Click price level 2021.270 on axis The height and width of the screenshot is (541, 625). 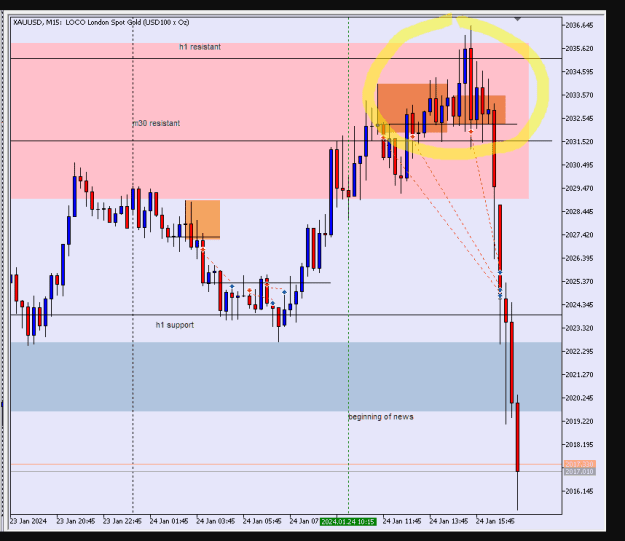(579, 375)
